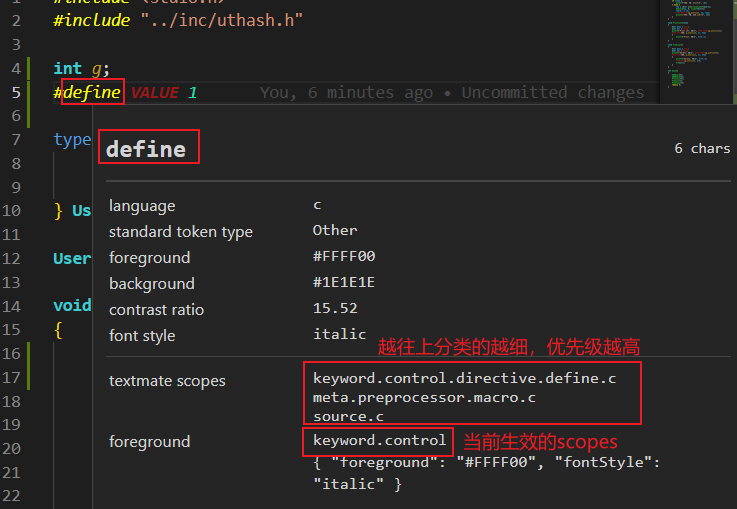Click the macro value "1" on line 5
Viewport: 737px width, 509px height.
coord(192,93)
